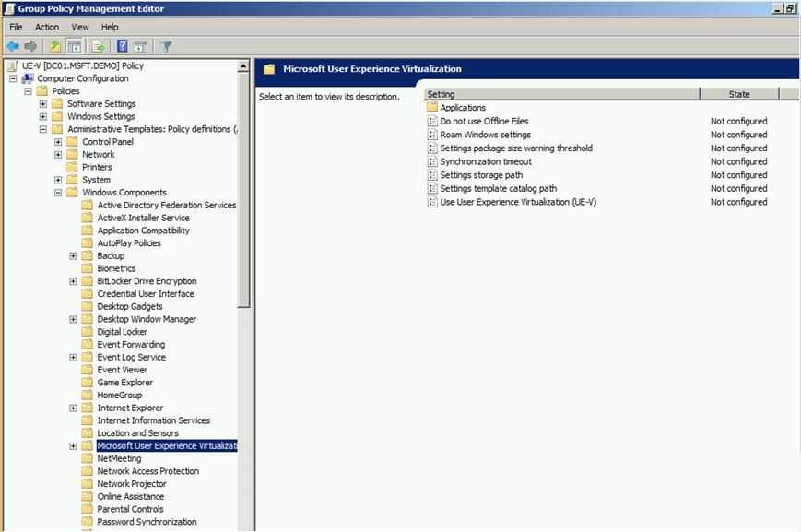The height and width of the screenshot is (532, 801).
Task: Click the Computer Configuration node icon
Action: pos(28,78)
